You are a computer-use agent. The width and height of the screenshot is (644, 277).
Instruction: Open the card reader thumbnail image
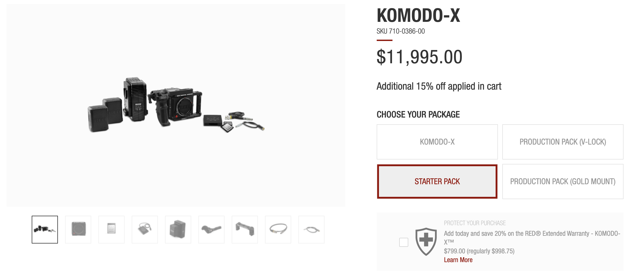(x=145, y=229)
